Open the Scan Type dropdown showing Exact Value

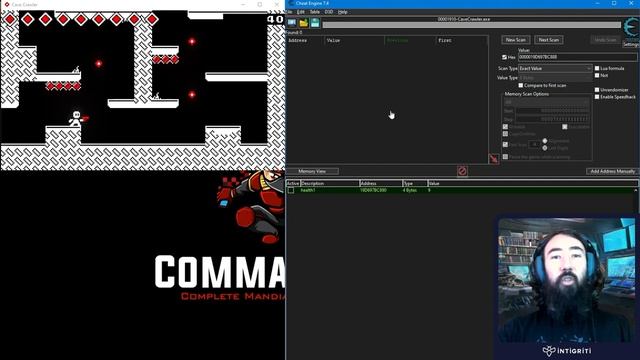coord(555,69)
